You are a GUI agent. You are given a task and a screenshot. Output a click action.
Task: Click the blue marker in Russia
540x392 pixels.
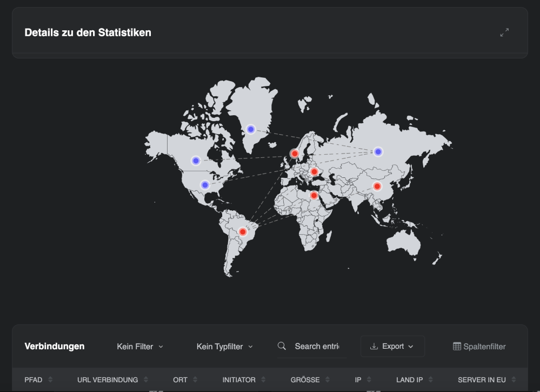pyautogui.click(x=378, y=151)
